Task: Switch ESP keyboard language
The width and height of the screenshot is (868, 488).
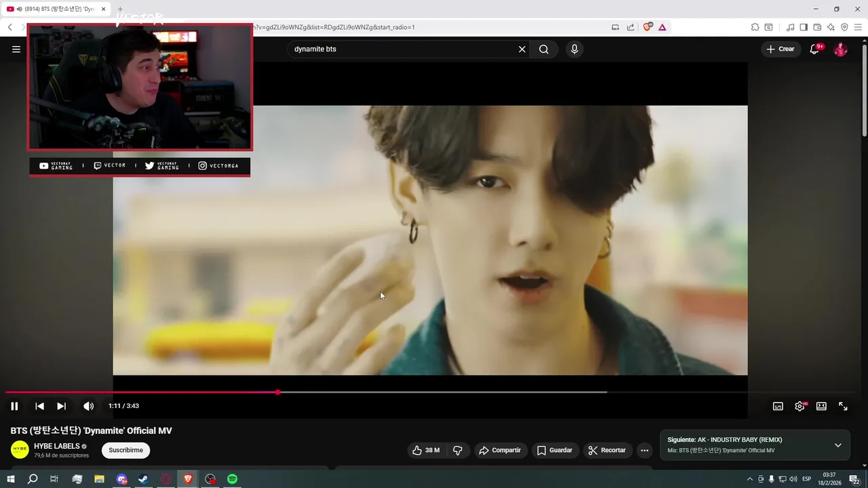Action: (806, 479)
